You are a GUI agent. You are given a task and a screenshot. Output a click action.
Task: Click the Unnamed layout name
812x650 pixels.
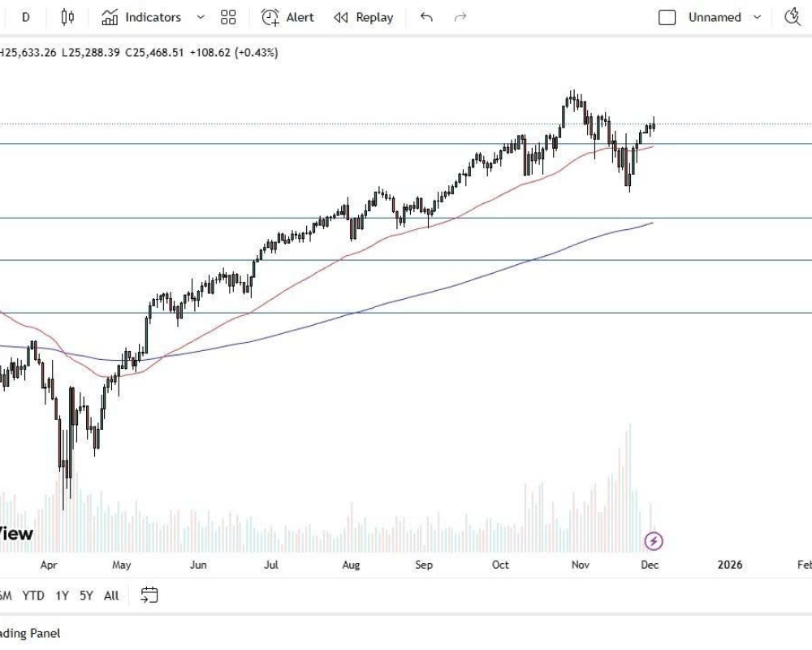(715, 17)
